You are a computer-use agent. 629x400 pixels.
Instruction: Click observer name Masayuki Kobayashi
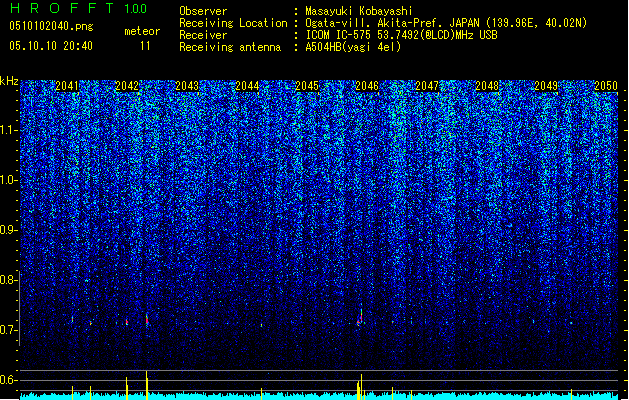pyautogui.click(x=359, y=11)
